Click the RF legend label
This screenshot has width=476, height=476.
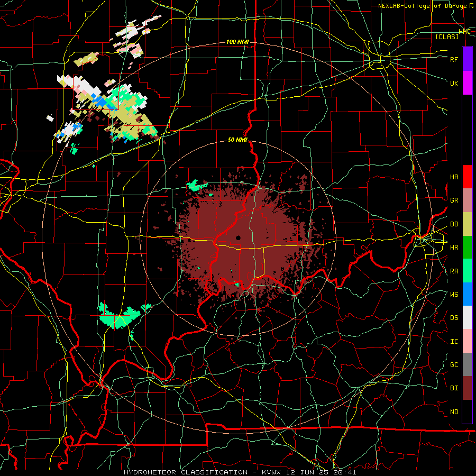pyautogui.click(x=454, y=59)
